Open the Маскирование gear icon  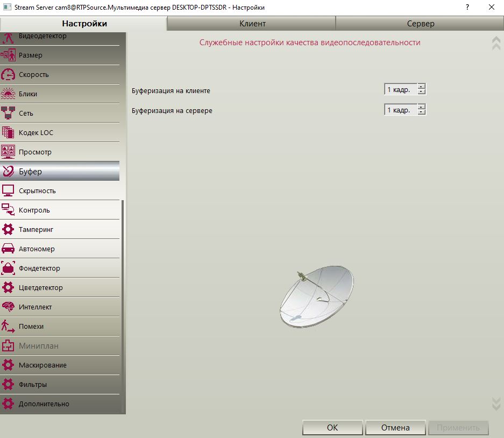tap(8, 365)
